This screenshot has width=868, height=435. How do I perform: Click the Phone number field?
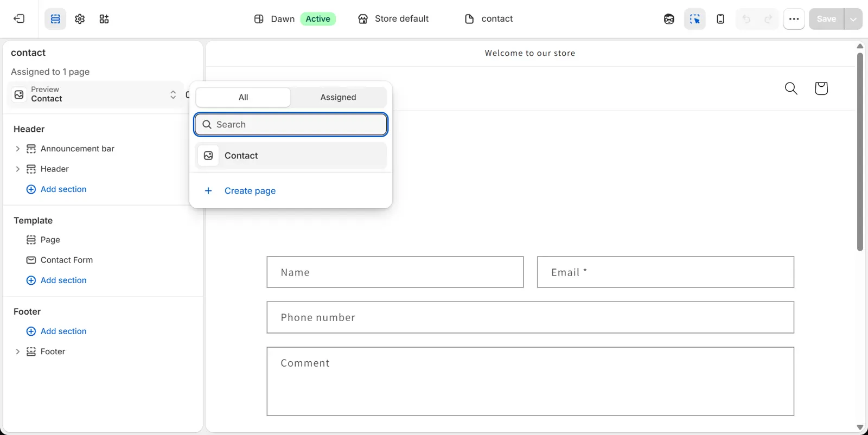[531, 317]
